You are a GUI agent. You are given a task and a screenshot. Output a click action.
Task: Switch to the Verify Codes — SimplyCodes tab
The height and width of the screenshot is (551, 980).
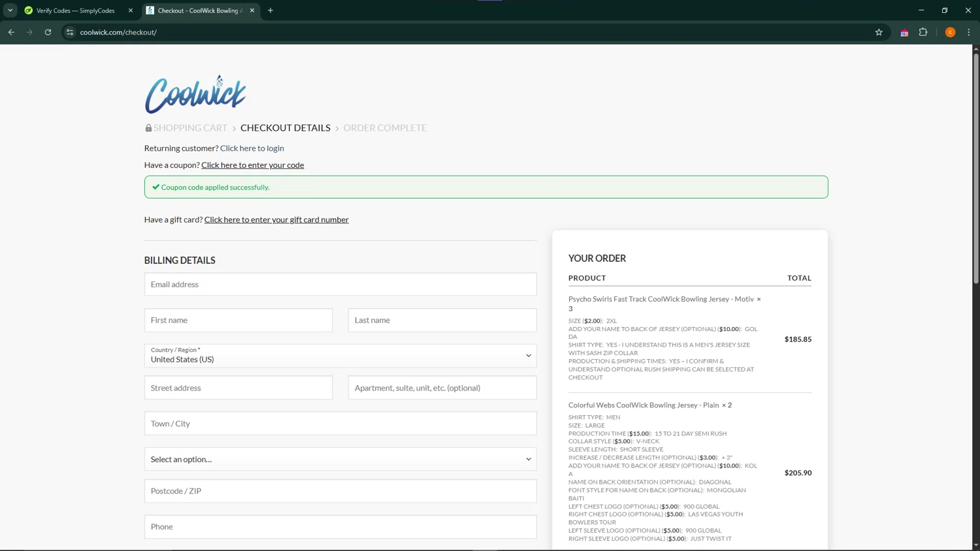pyautogui.click(x=75, y=10)
